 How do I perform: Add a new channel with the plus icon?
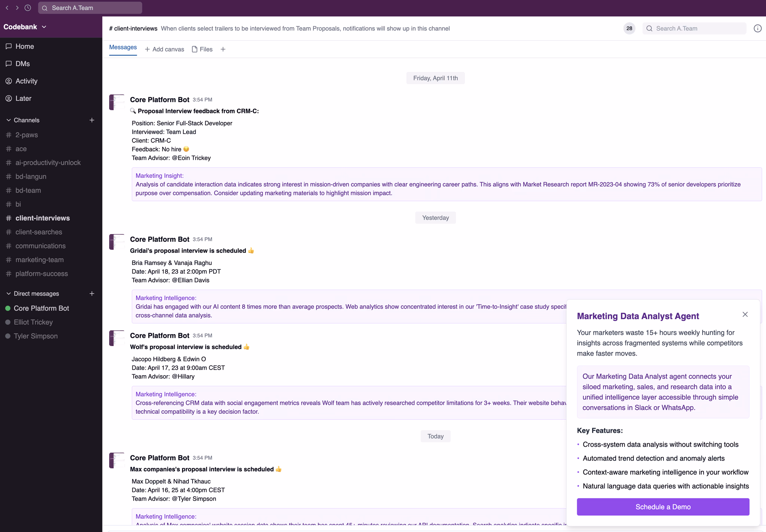tap(92, 120)
